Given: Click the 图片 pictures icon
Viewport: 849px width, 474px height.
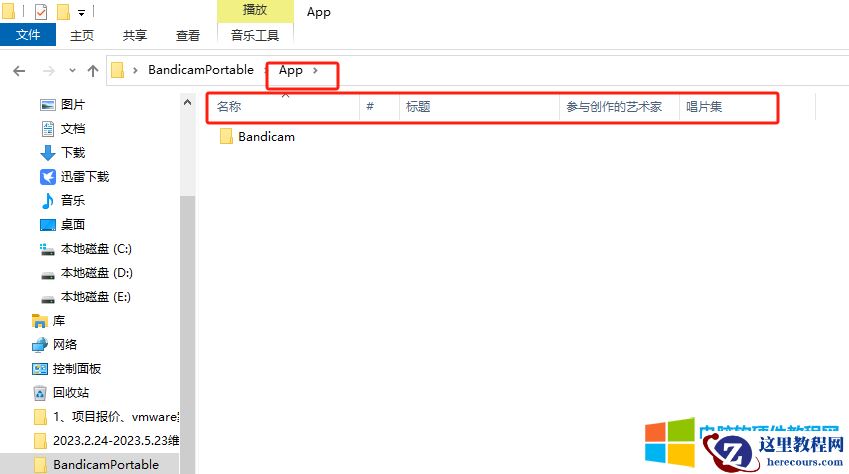Looking at the screenshot, I should point(48,105).
